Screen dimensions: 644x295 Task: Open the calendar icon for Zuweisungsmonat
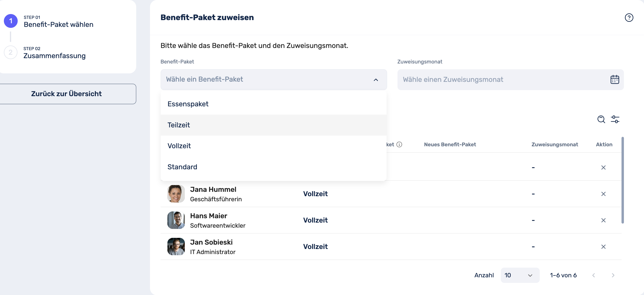coord(614,80)
